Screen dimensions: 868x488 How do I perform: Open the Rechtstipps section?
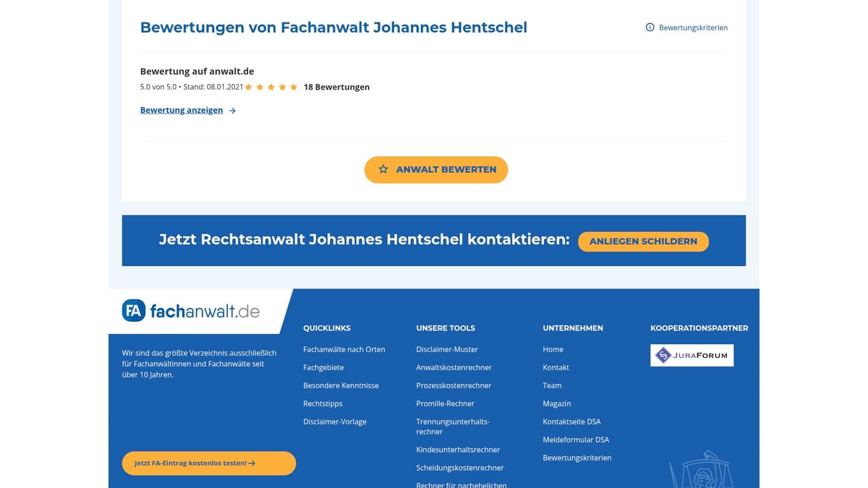point(323,403)
